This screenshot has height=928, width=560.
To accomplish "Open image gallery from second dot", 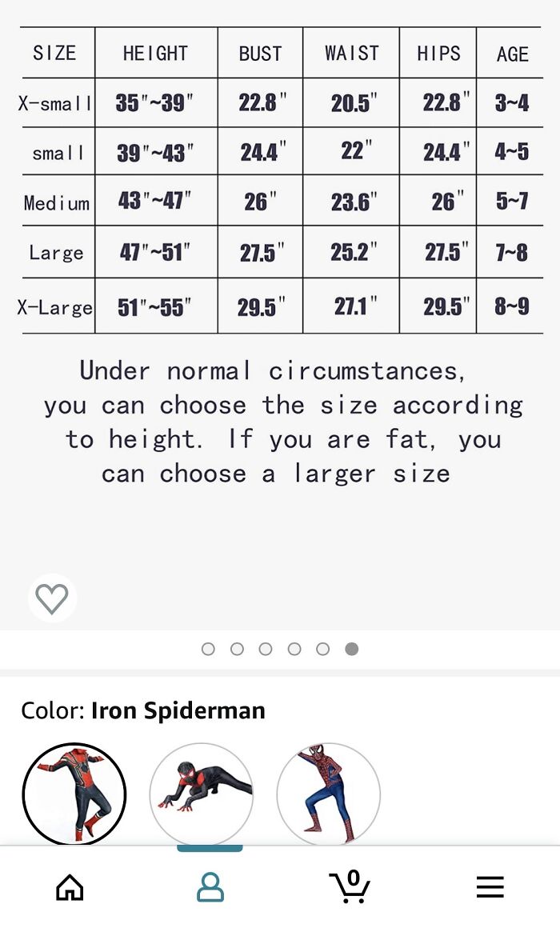I will pos(237,650).
